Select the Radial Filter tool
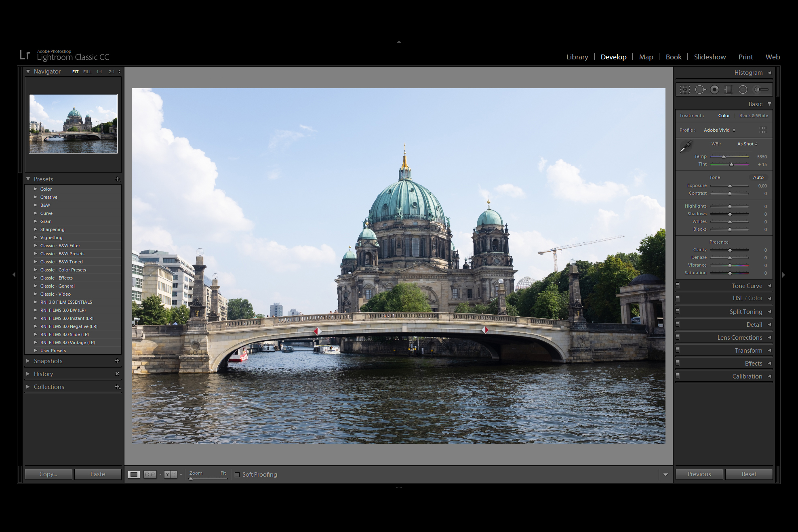798x532 pixels. click(743, 89)
